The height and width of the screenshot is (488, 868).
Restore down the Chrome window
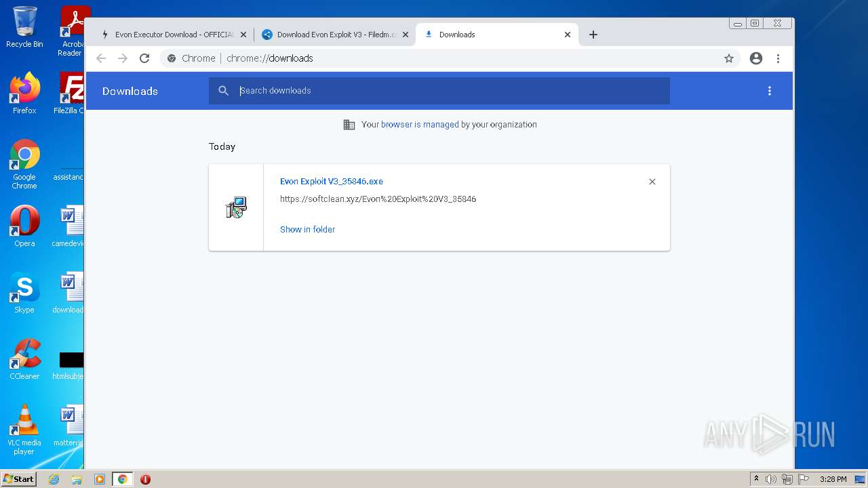point(755,24)
